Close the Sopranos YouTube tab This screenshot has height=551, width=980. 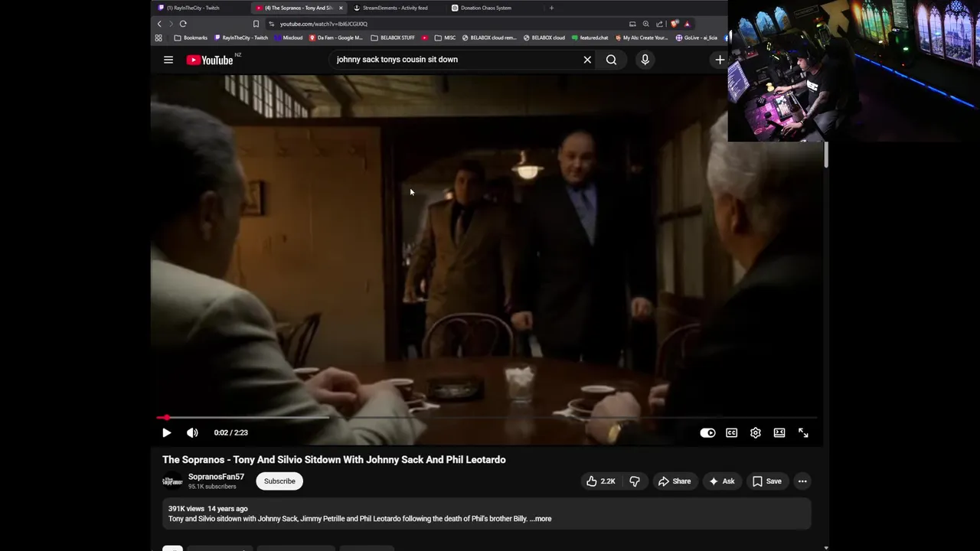(341, 8)
